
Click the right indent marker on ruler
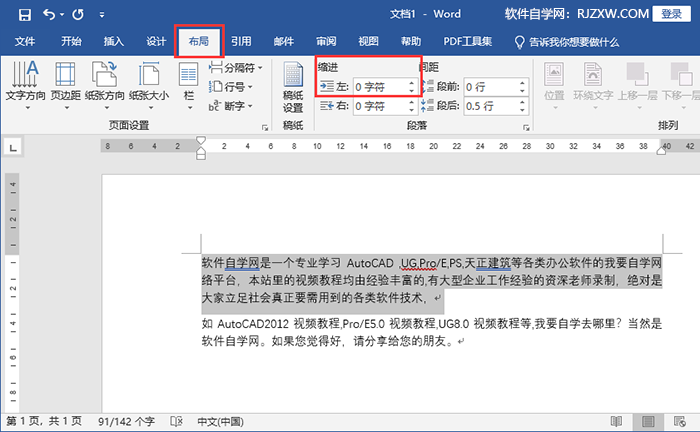[661, 151]
